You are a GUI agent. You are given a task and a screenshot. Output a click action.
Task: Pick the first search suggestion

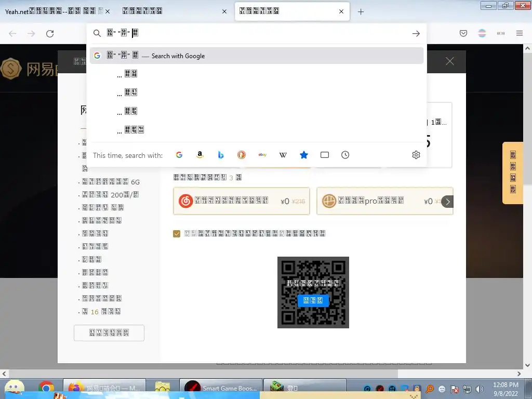pyautogui.click(x=257, y=74)
